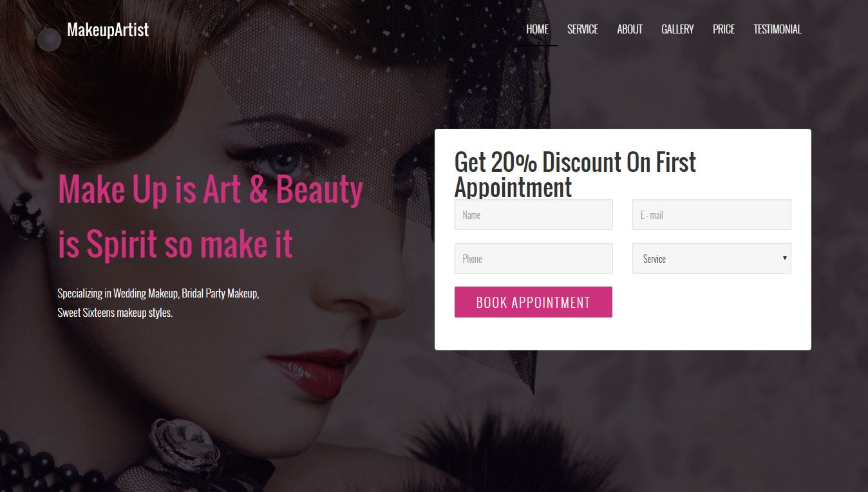
Task: Go to the Home nav item
Action: [x=537, y=29]
